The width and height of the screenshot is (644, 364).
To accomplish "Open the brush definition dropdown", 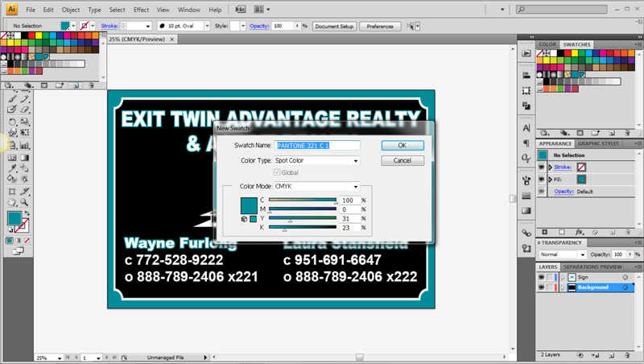I will tap(207, 26).
